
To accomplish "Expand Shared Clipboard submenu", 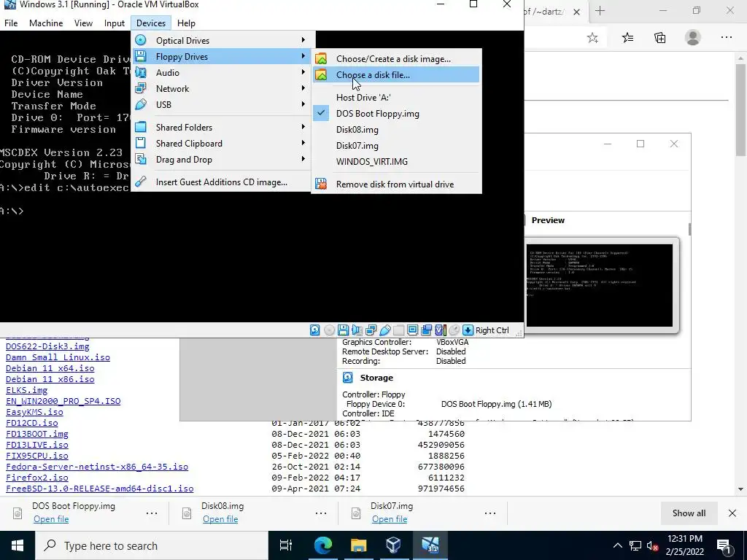I will tap(220, 144).
